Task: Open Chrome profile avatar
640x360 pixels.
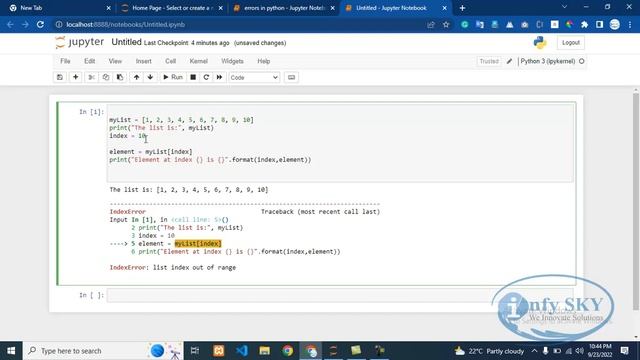Action: [x=614, y=24]
